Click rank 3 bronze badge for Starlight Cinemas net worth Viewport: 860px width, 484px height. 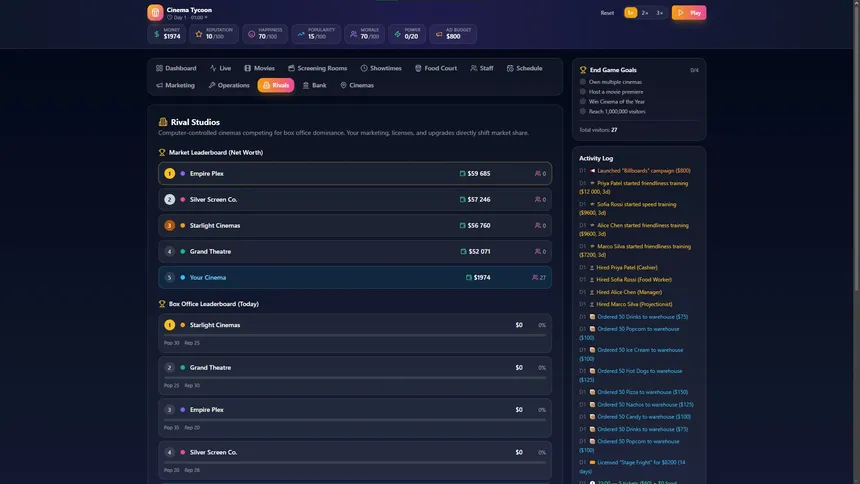169,226
